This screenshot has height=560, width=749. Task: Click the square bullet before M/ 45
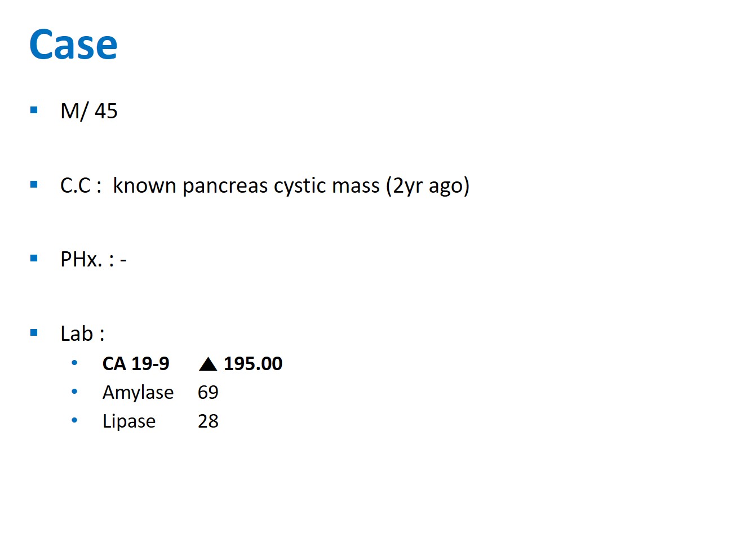coord(34,110)
